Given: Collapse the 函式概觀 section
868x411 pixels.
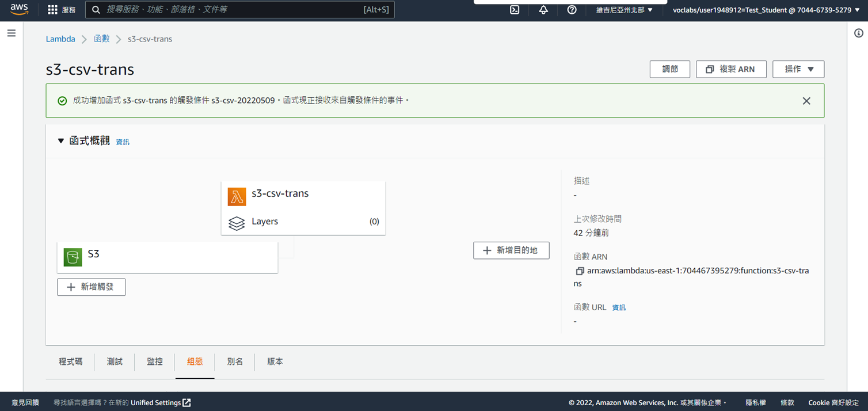Looking at the screenshot, I should pos(60,140).
